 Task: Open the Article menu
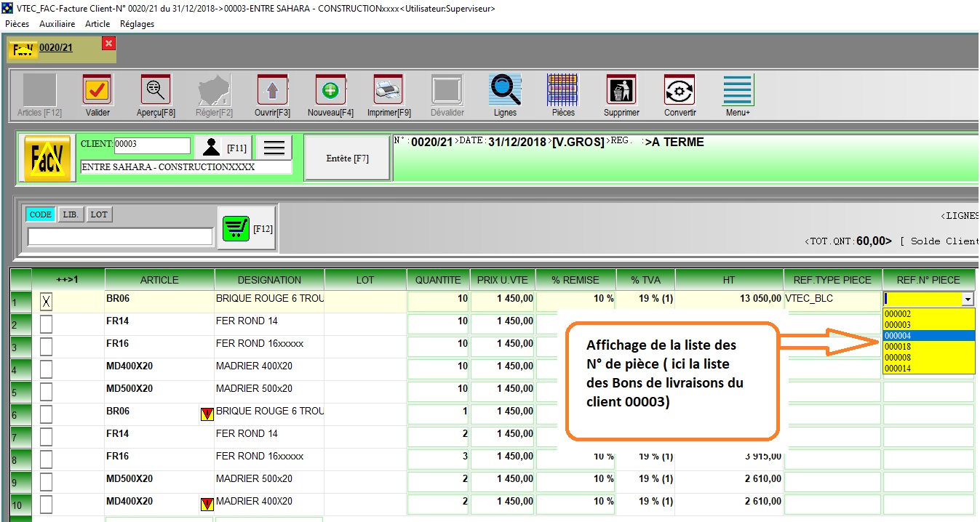tap(97, 24)
